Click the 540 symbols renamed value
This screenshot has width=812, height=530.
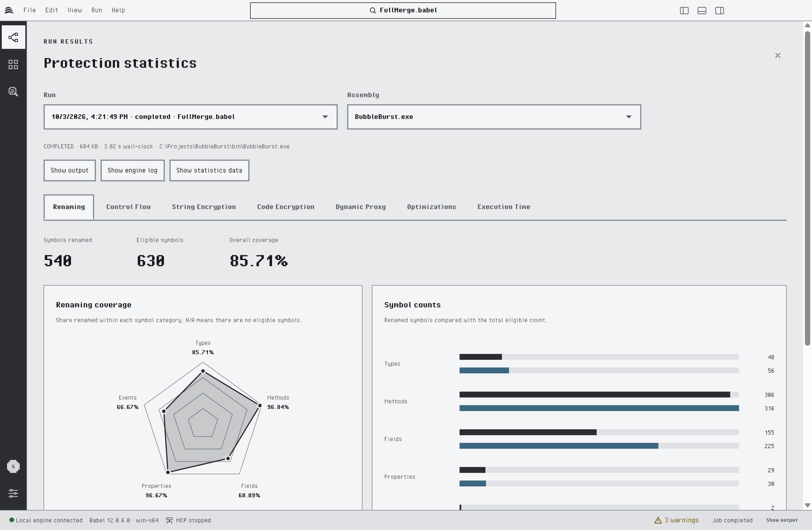58,261
